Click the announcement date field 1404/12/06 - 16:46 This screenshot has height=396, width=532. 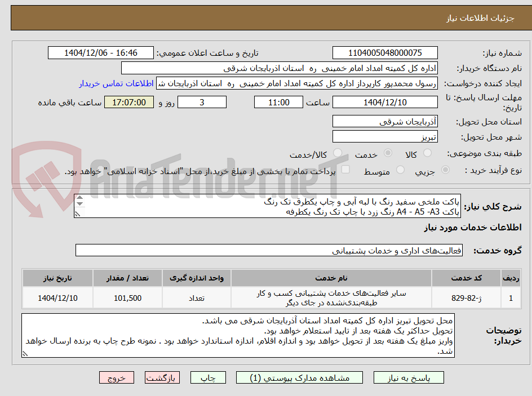pyautogui.click(x=101, y=53)
